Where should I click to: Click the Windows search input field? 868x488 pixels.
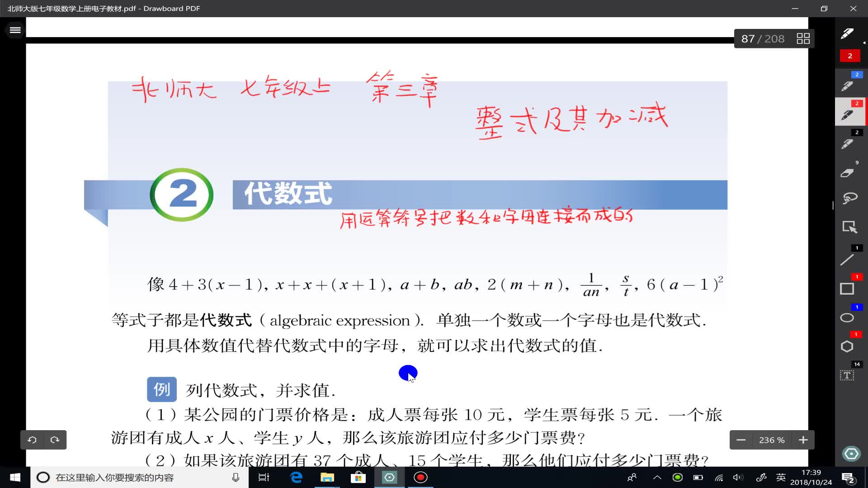click(136, 477)
